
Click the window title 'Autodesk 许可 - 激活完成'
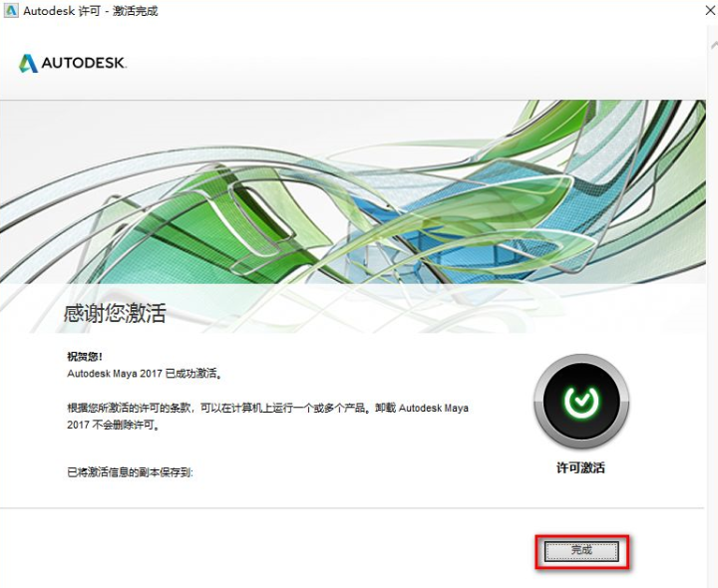[x=91, y=11]
